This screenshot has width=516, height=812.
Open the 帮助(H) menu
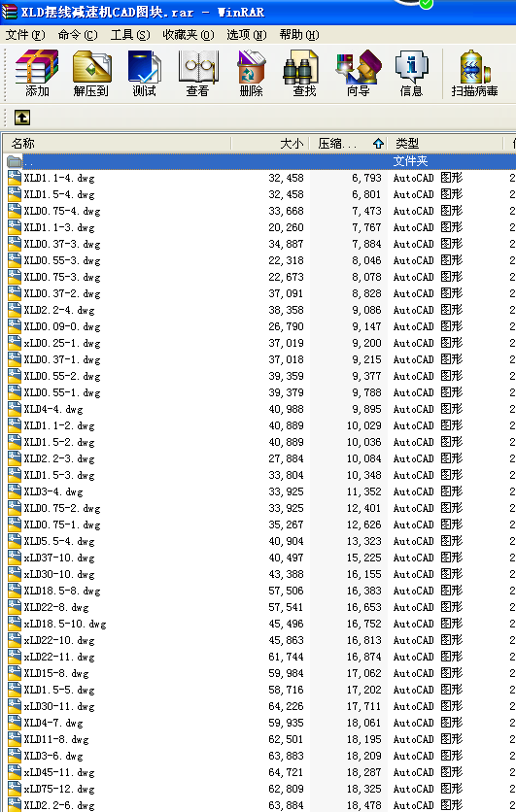299,35
